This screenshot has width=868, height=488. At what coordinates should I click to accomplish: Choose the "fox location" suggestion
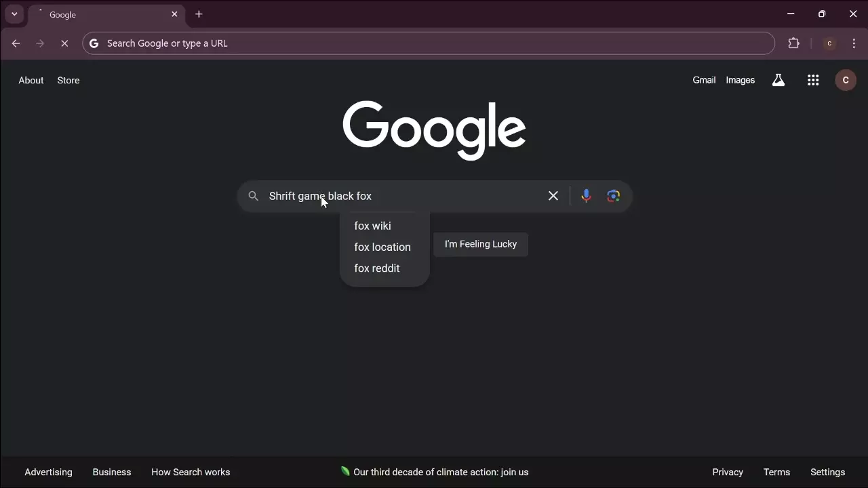tap(382, 247)
